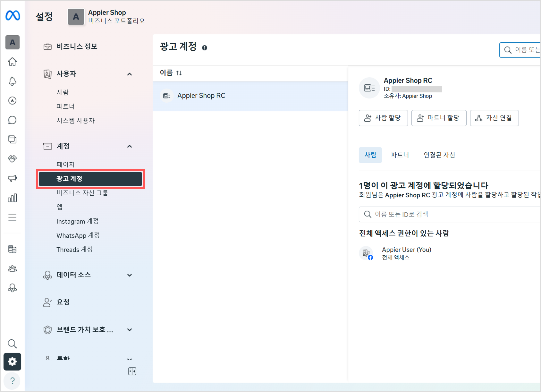Collapse the 계정 section chevron
541x392 pixels.
(130, 146)
